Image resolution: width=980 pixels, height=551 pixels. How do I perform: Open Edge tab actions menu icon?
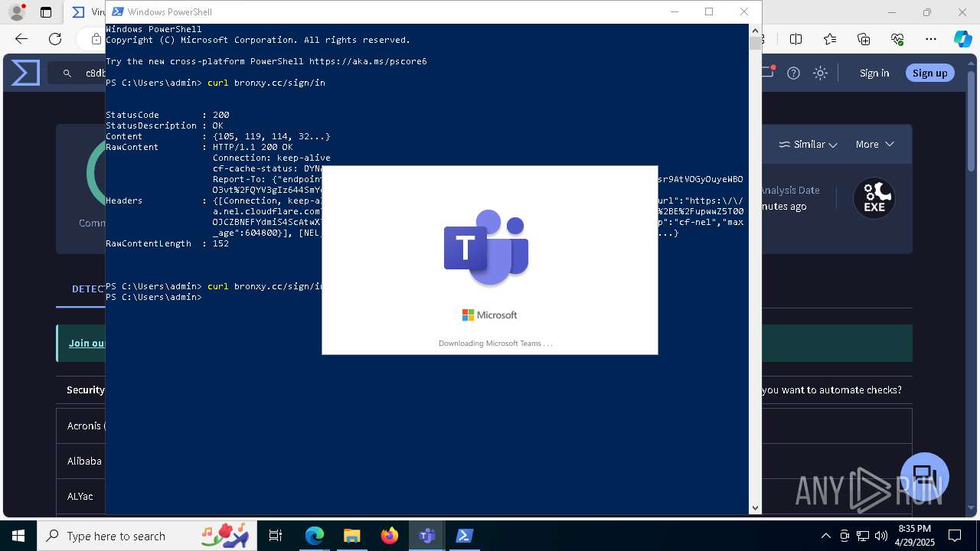pyautogui.click(x=46, y=12)
